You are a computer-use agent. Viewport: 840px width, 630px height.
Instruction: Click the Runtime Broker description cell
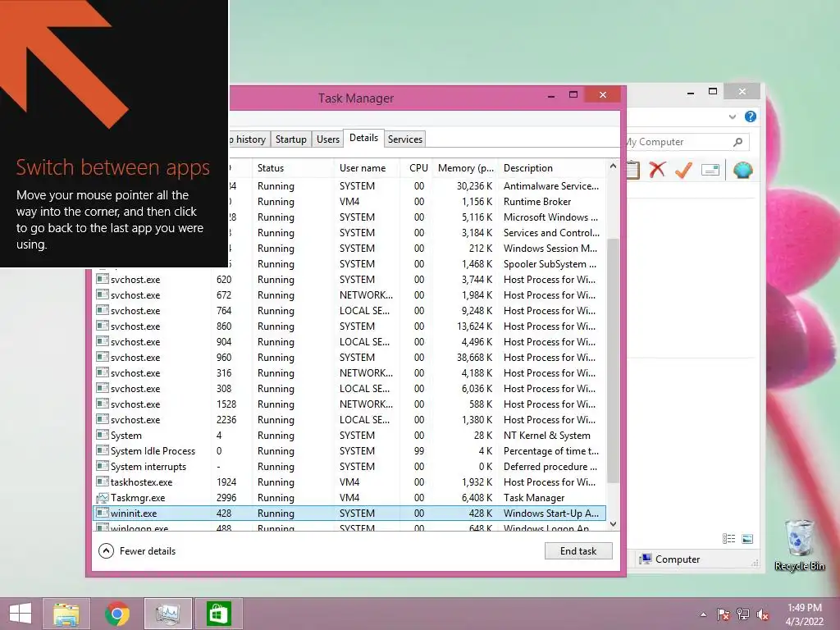(x=537, y=202)
